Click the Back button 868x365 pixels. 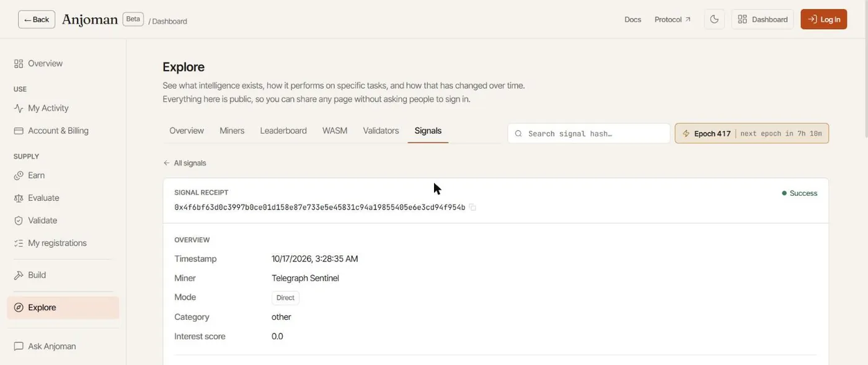(x=37, y=20)
